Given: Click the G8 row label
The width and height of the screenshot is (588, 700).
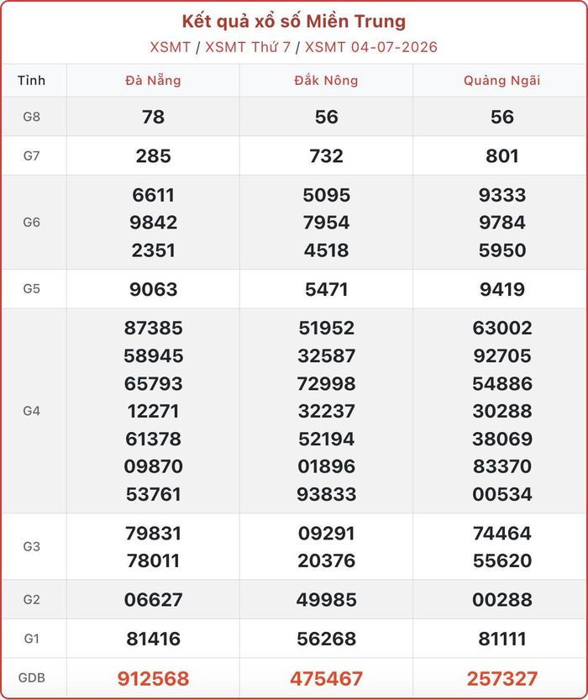Looking at the screenshot, I should [x=32, y=117].
